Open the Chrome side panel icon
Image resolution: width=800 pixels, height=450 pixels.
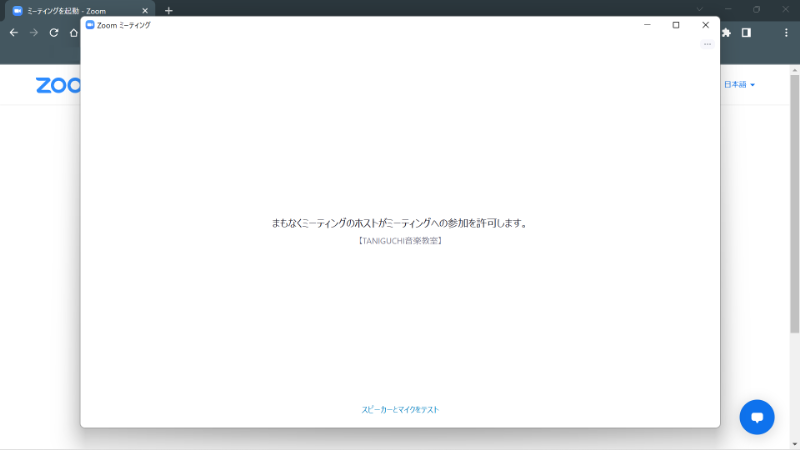click(x=746, y=32)
